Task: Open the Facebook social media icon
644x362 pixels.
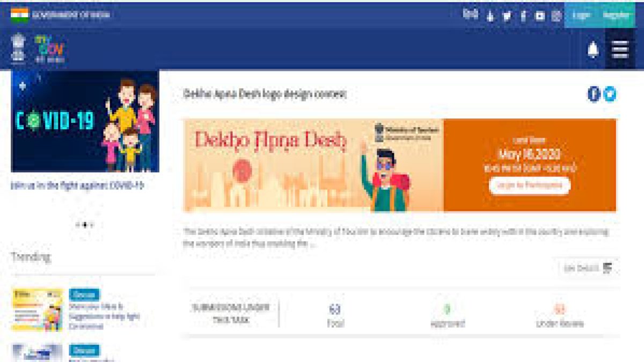Action: 522,16
